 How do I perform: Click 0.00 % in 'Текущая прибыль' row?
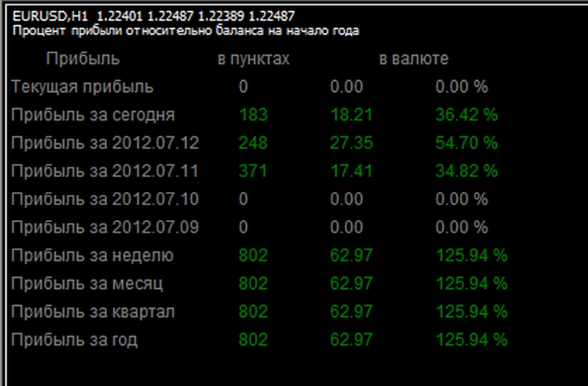pyautogui.click(x=462, y=87)
